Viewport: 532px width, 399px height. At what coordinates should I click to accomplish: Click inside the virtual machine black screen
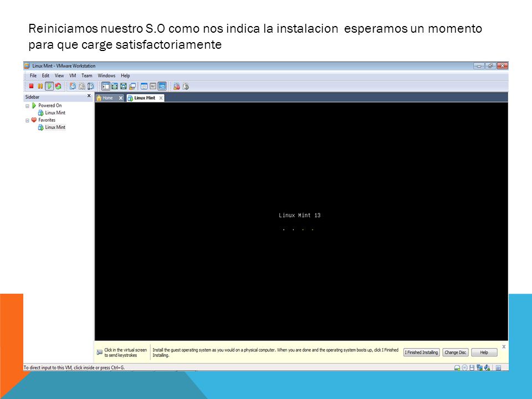(x=301, y=221)
